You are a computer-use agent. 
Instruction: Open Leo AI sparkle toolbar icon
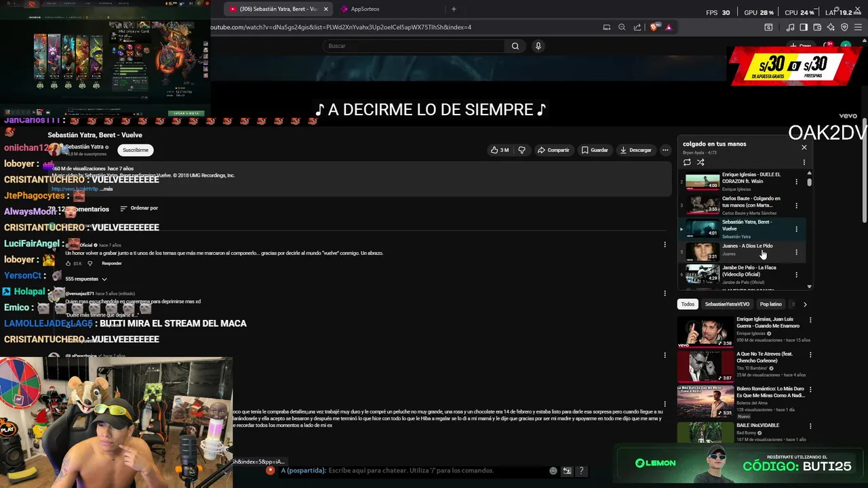click(x=831, y=27)
